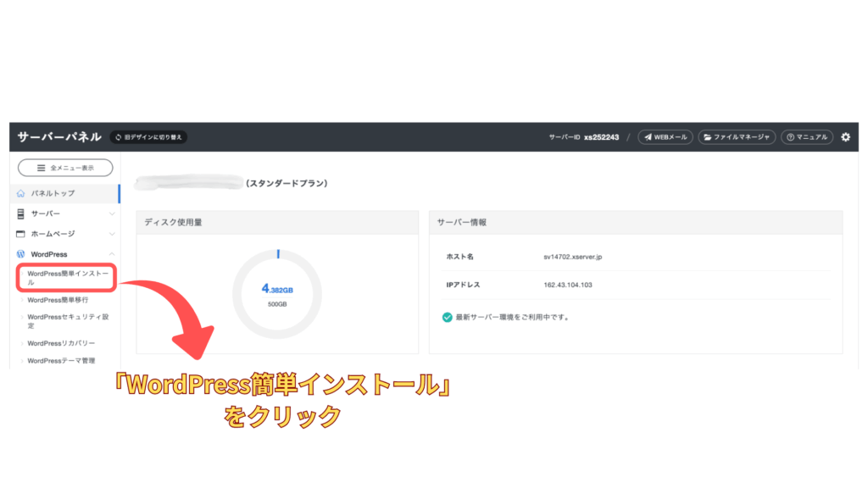Select WordPress簡単移行 menu item
This screenshot has height=488, width=868.
pyautogui.click(x=58, y=300)
